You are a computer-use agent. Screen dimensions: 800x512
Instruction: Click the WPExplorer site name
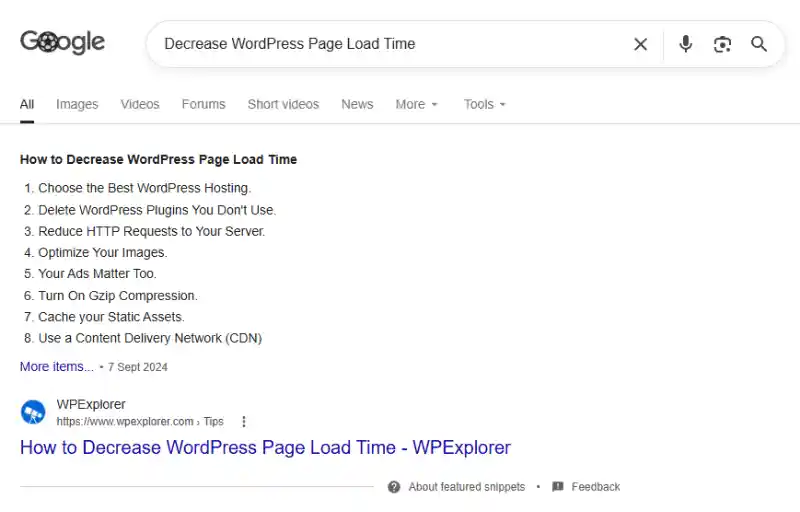click(x=91, y=404)
